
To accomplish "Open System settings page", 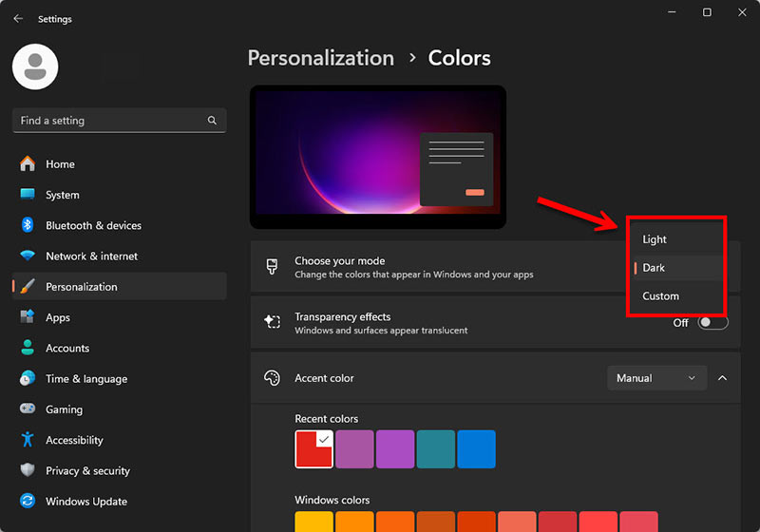I will 120,195.
